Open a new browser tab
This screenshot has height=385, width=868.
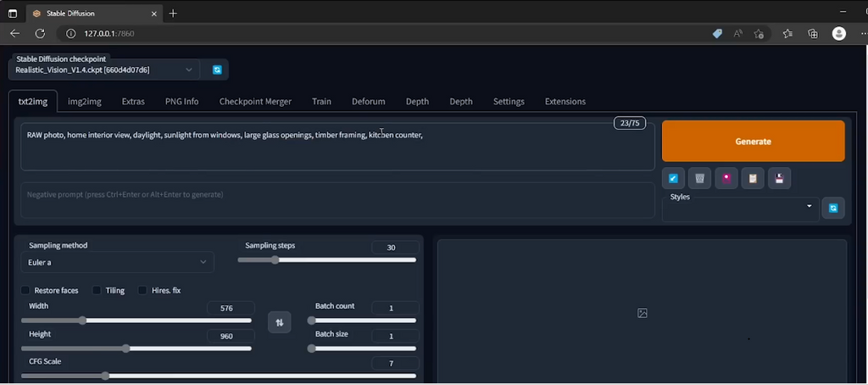(x=173, y=14)
